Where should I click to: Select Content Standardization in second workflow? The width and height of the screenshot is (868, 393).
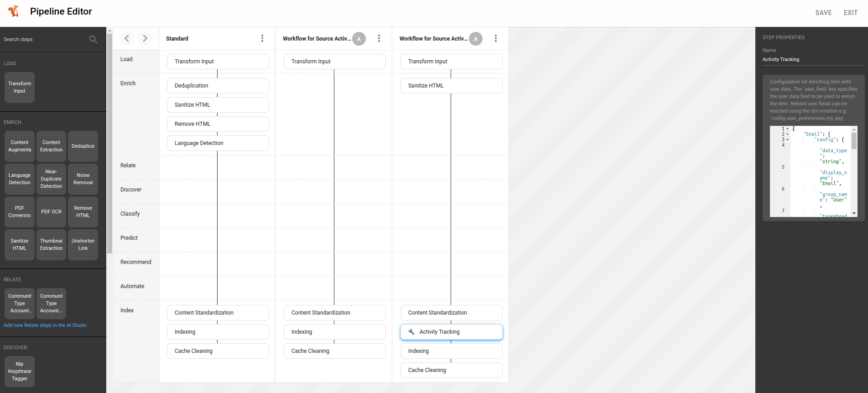click(x=335, y=313)
